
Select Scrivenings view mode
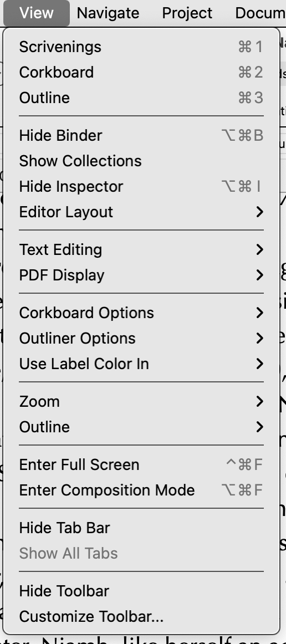[x=141, y=47]
